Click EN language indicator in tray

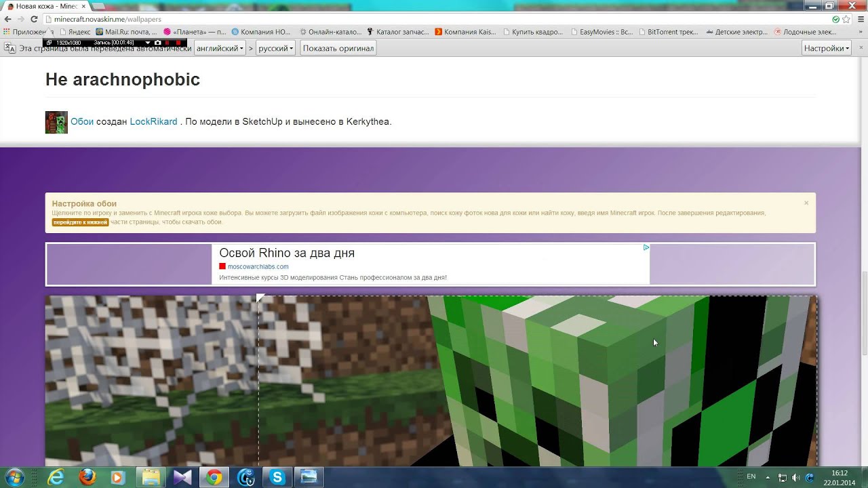pyautogui.click(x=751, y=477)
